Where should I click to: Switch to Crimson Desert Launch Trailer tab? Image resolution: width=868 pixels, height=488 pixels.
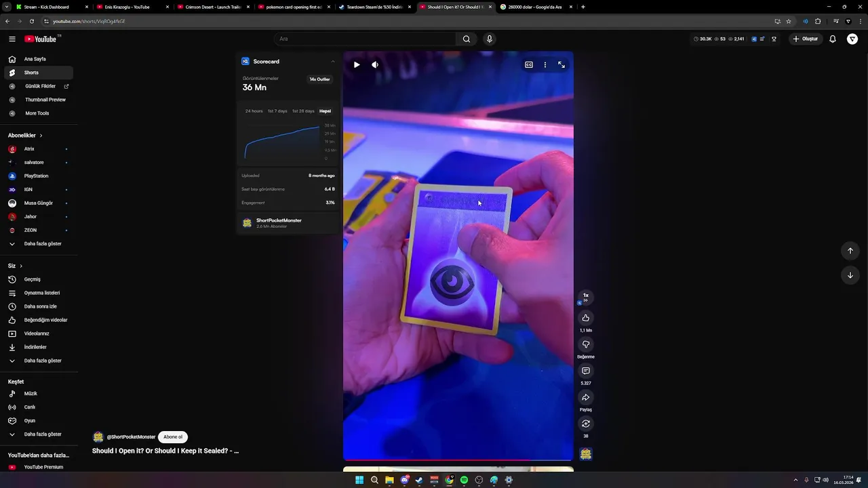point(213,7)
